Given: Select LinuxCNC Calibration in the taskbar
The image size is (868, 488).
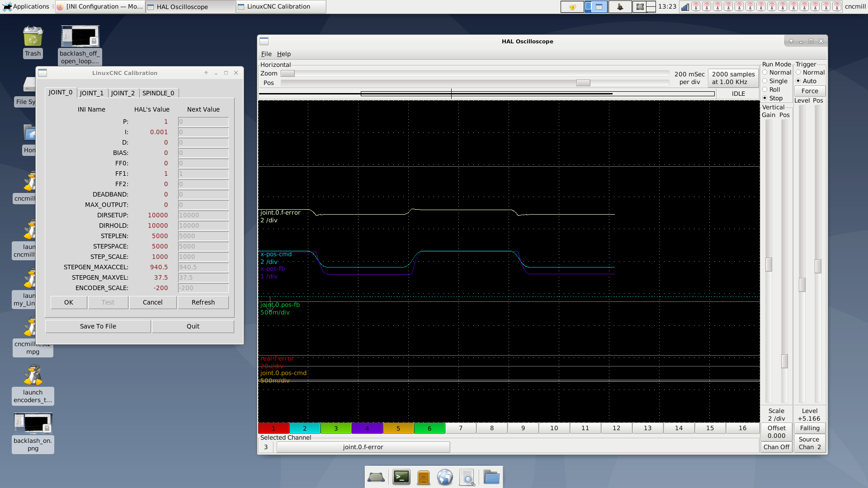Looking at the screenshot, I should pyautogui.click(x=281, y=6).
